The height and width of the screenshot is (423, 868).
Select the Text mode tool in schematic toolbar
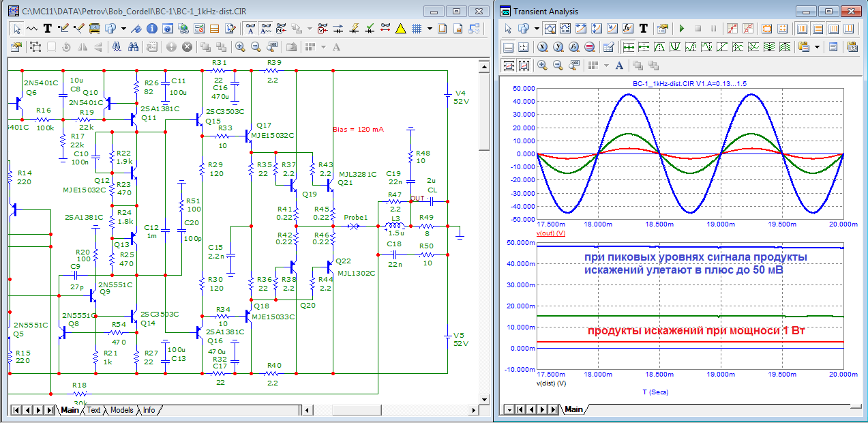pos(48,29)
